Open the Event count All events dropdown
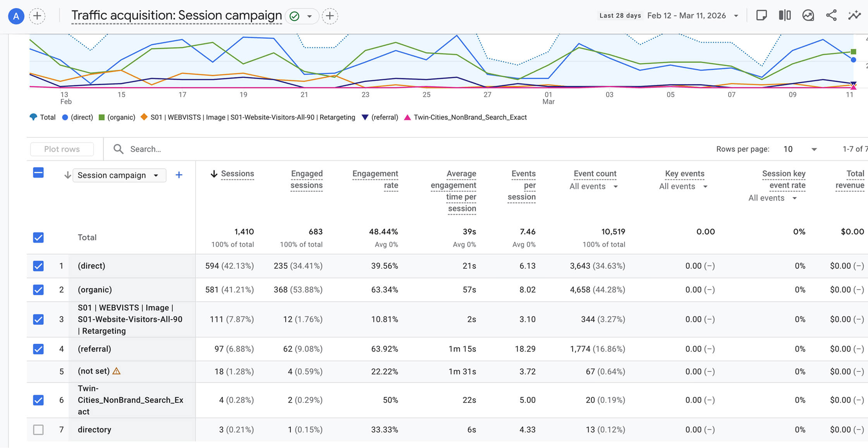 click(594, 187)
